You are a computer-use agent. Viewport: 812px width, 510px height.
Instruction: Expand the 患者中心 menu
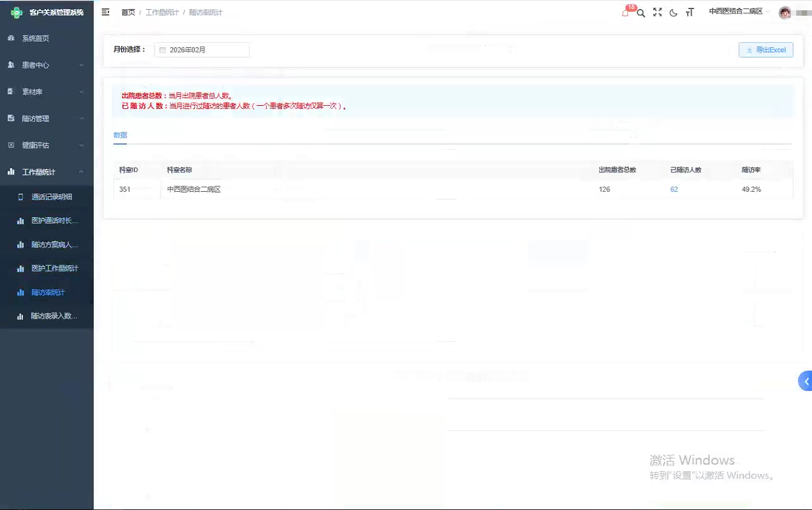(x=46, y=65)
